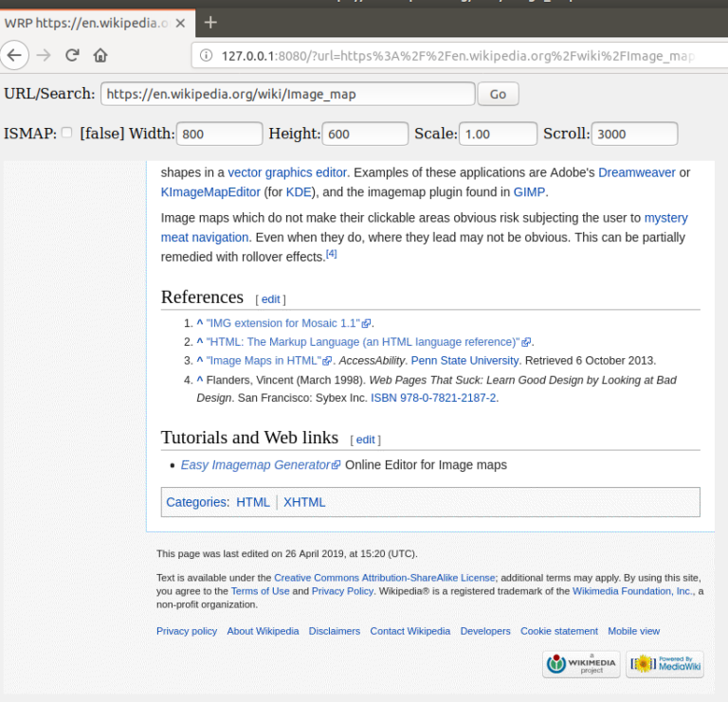Open Wikimedia Foundation, Inc. link
The height and width of the screenshot is (702, 728).
pyautogui.click(x=633, y=591)
